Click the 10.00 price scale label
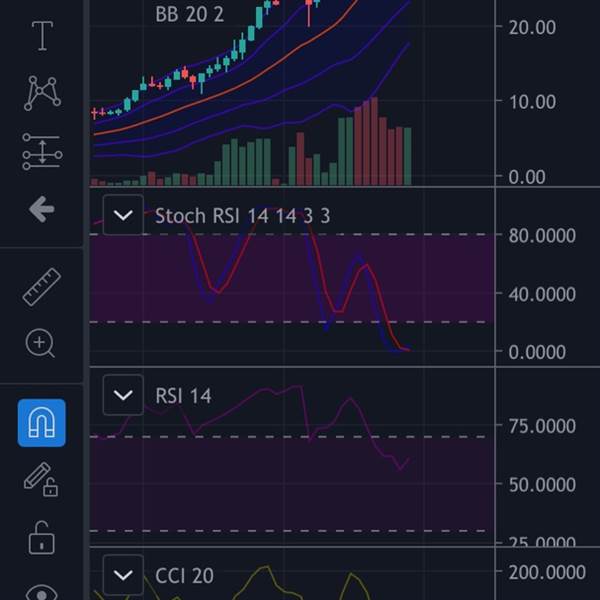The width and height of the screenshot is (600, 600). point(532,102)
